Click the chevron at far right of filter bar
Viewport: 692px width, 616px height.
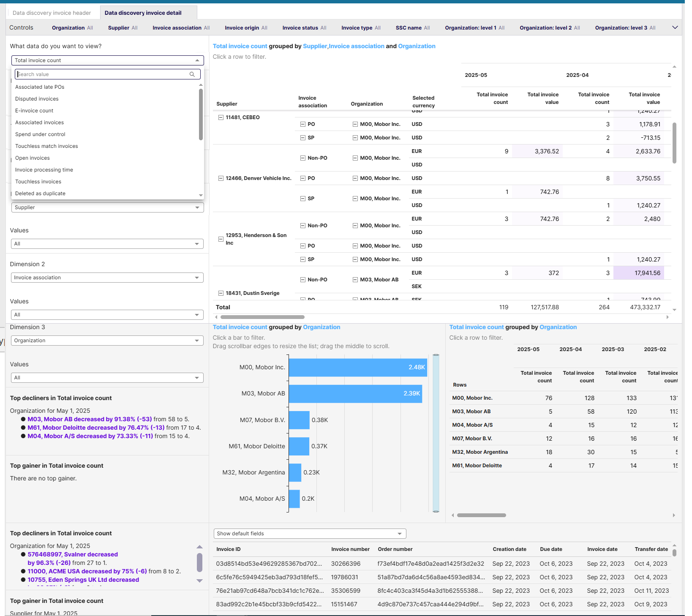675,27
